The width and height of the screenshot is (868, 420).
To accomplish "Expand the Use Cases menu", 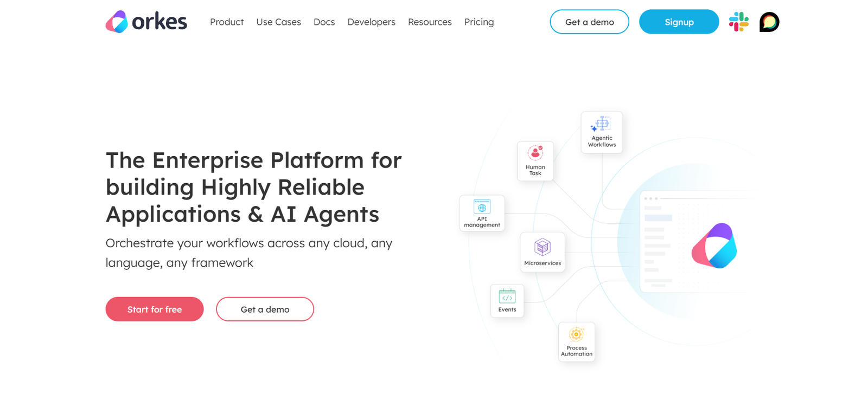I will click(x=278, y=22).
